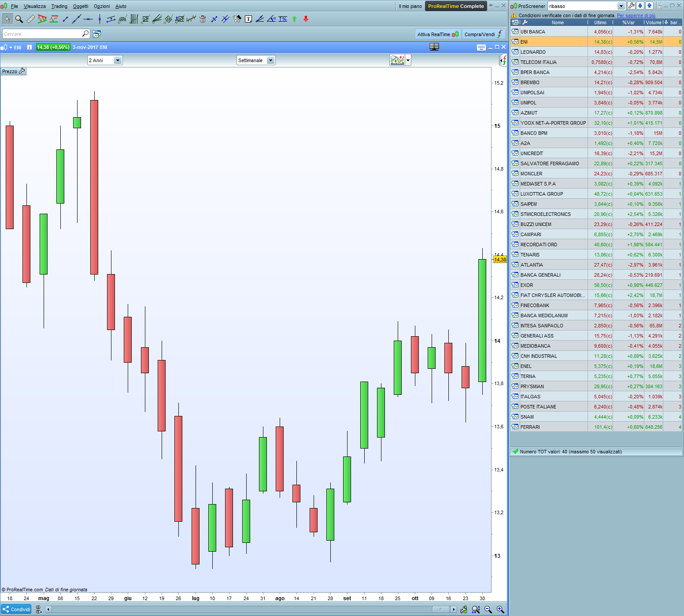Select the ruler measurement tool
Viewport: 684px width, 616px height.
click(x=30, y=19)
